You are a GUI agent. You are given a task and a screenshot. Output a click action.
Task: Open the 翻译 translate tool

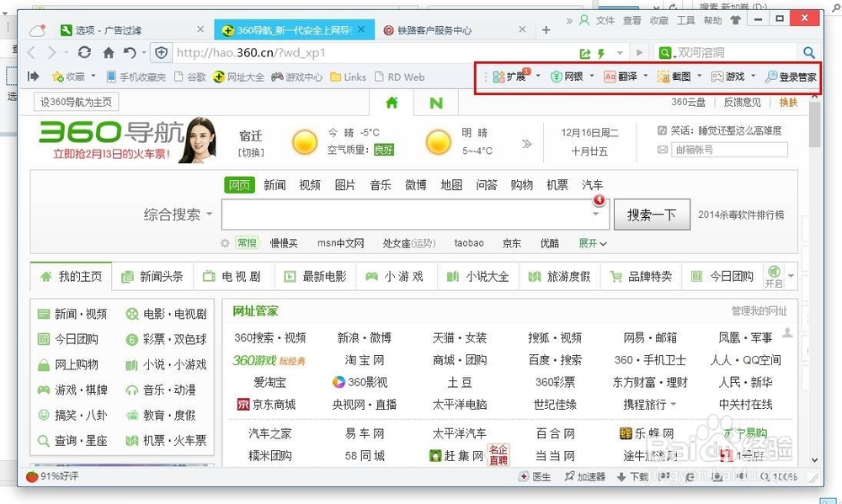click(x=621, y=77)
